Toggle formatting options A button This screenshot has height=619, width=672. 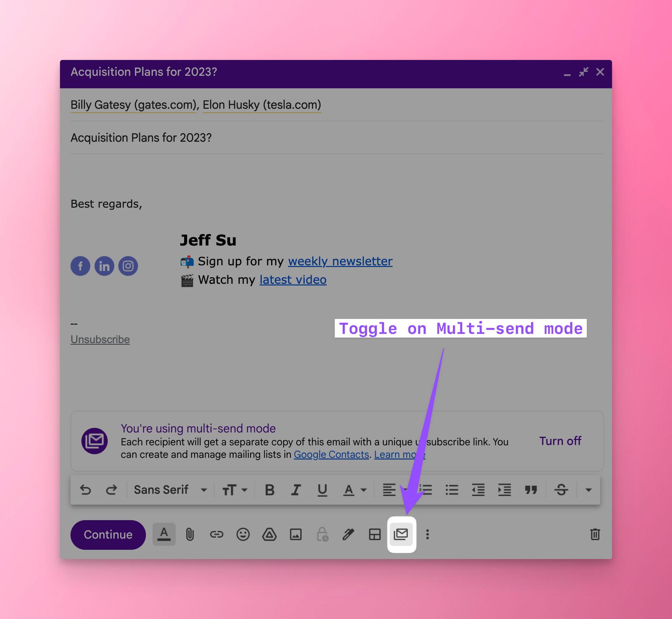click(x=164, y=534)
